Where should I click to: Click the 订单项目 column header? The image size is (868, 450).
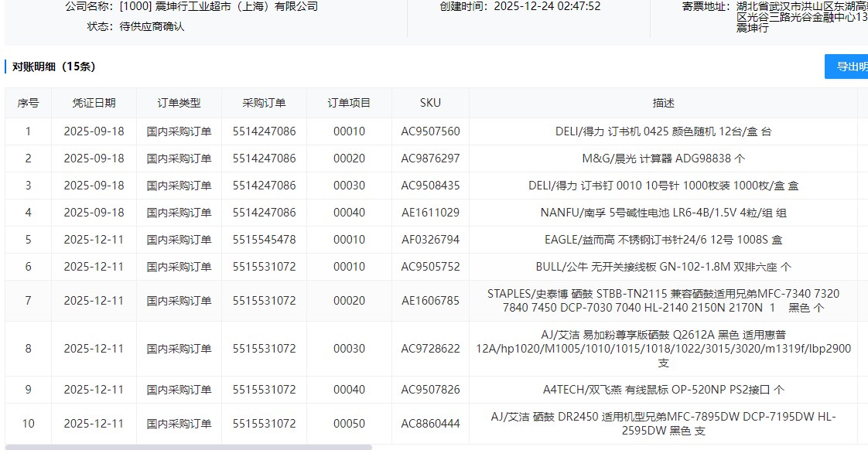(x=349, y=103)
